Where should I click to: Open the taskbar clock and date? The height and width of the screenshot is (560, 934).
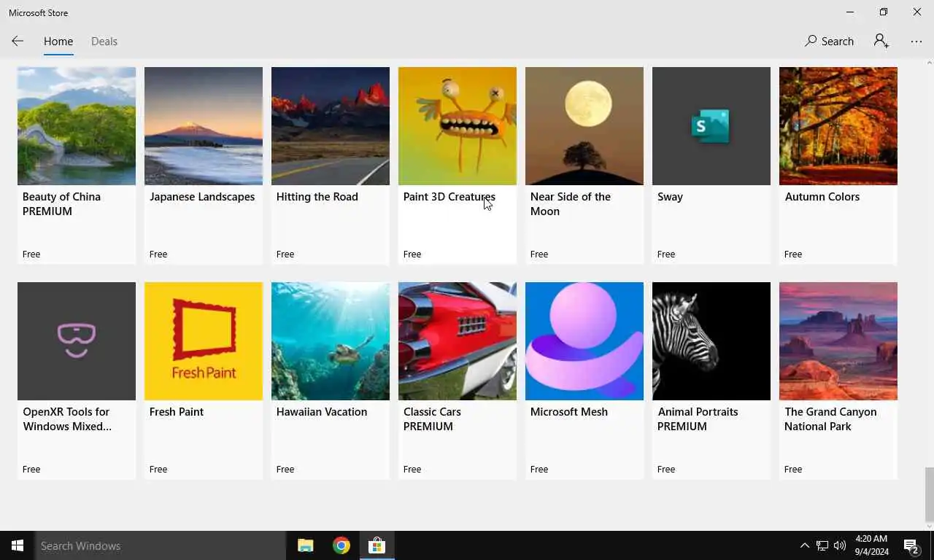[872, 545]
